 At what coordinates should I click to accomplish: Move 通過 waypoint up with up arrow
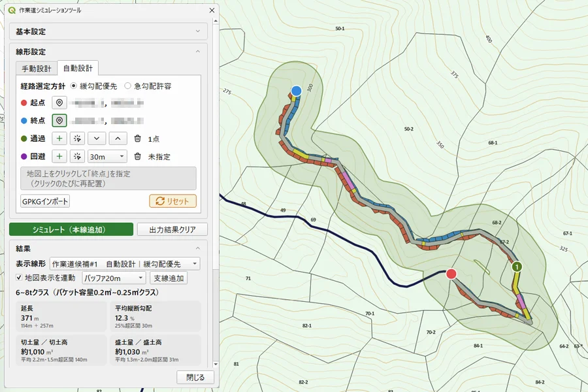pyautogui.click(x=118, y=139)
